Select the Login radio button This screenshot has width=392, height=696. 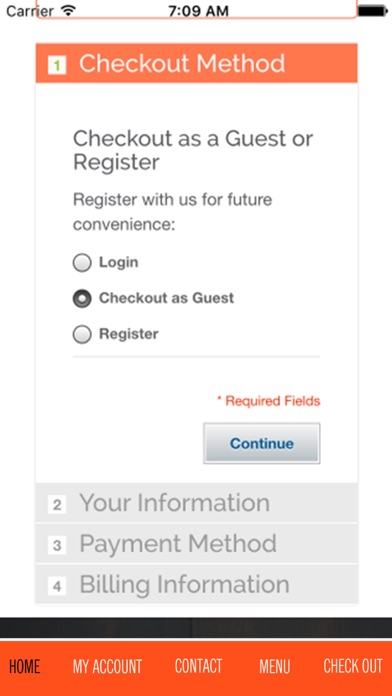point(82,263)
